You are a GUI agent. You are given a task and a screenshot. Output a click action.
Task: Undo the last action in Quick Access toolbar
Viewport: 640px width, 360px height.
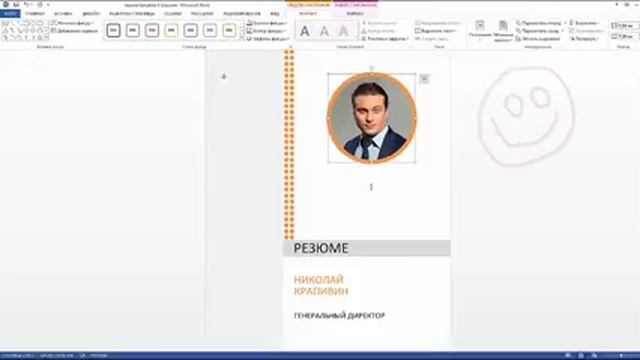click(x=26, y=4)
